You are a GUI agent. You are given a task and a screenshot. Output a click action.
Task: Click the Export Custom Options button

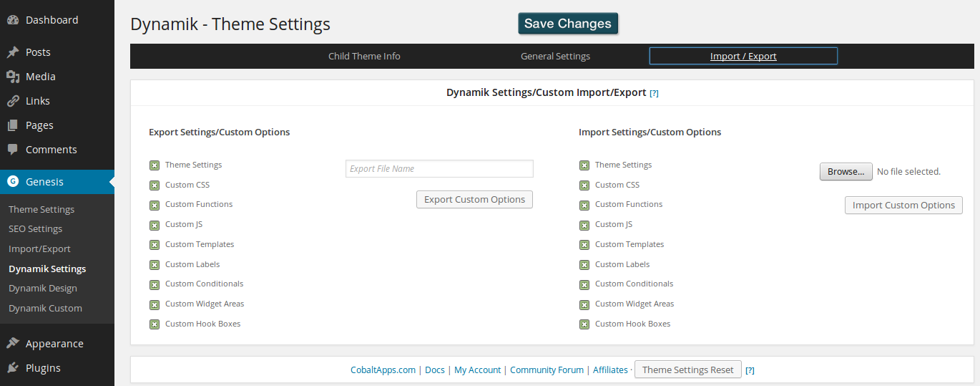click(474, 200)
